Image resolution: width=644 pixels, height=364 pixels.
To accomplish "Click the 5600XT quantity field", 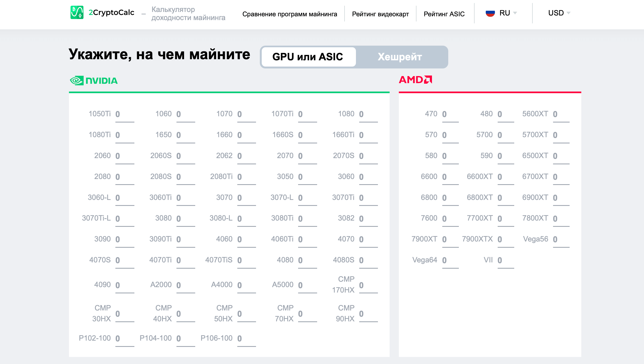I will [x=561, y=114].
